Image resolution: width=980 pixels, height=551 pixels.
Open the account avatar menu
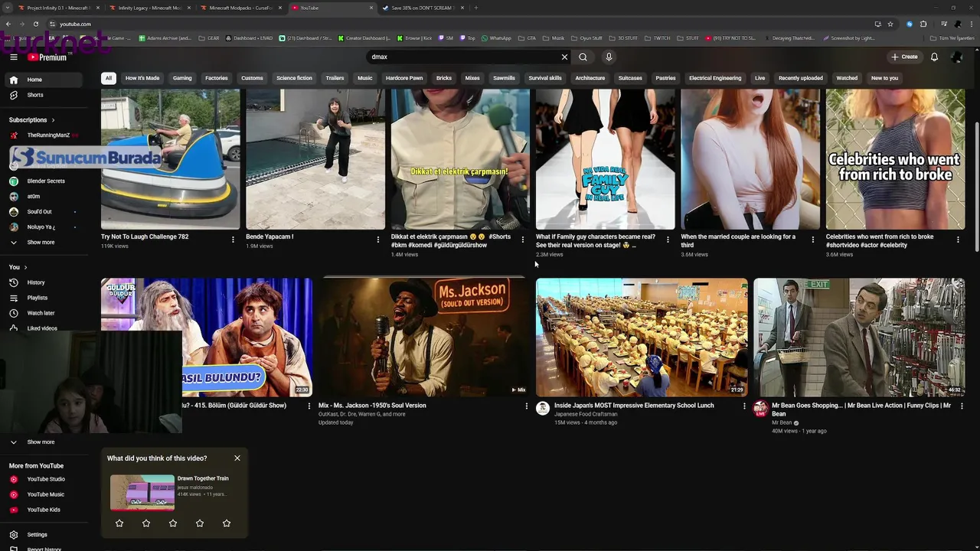click(957, 57)
